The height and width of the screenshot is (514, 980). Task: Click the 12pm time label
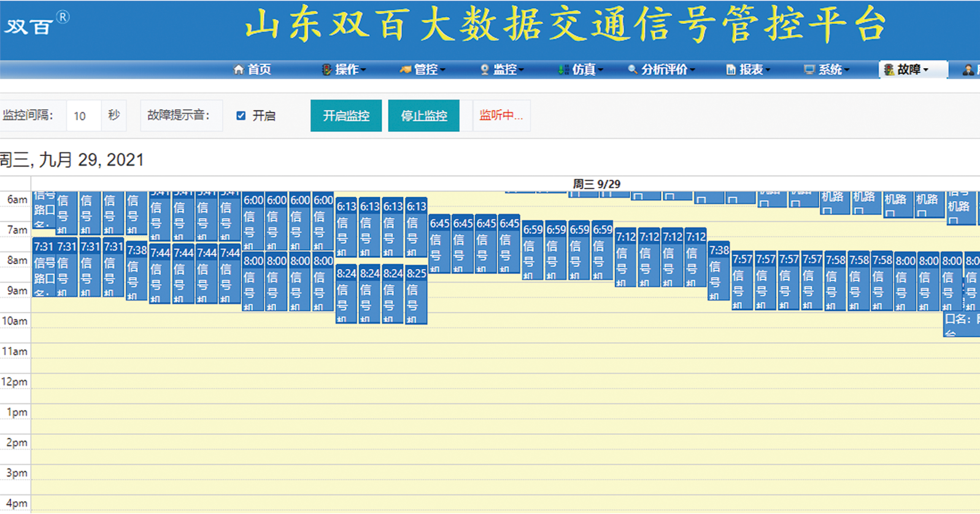click(15, 382)
